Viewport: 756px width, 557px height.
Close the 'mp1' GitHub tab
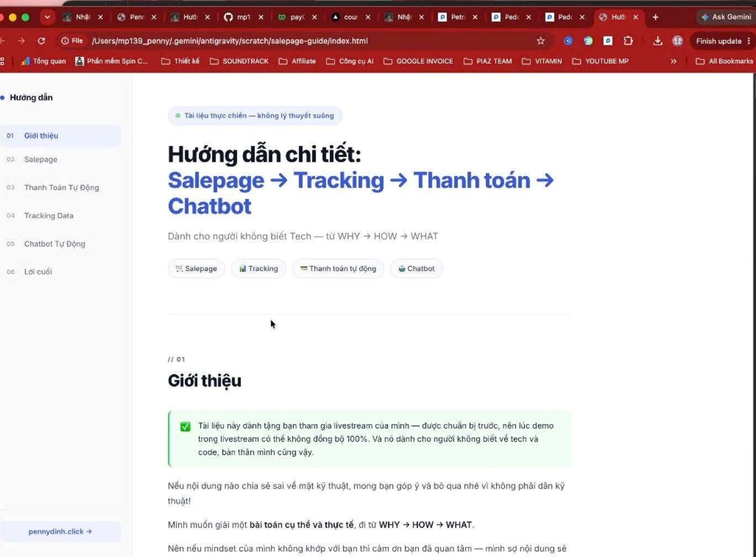pos(261,17)
